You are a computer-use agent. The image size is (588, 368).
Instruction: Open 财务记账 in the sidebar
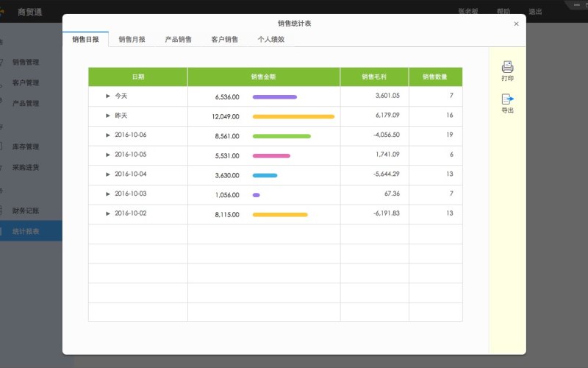(x=26, y=210)
